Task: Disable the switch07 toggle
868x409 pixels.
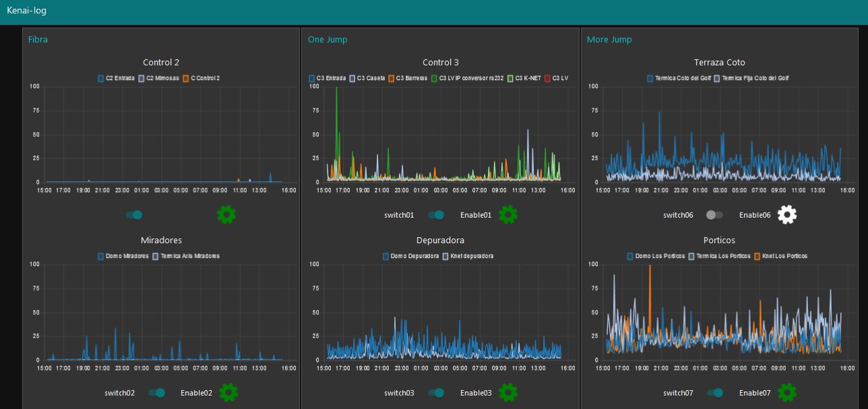Action: 715,393
